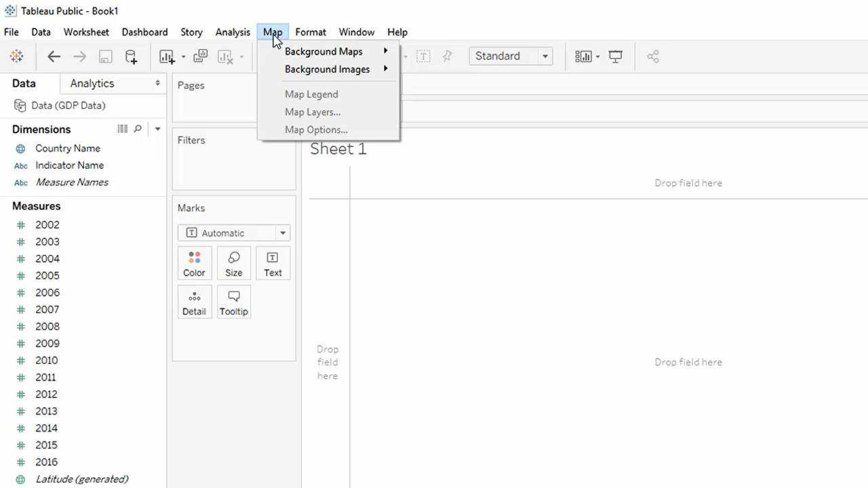Toggle the view data list icon in Dimensions
The image size is (868, 488).
123,129
